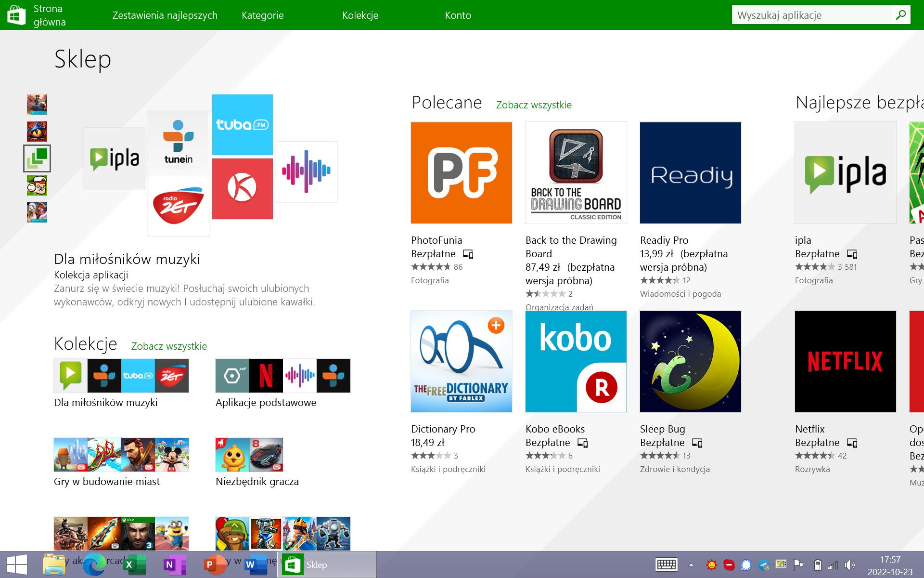This screenshot has width=924, height=578.
Task: Open the Netflix app tile
Action: [845, 361]
